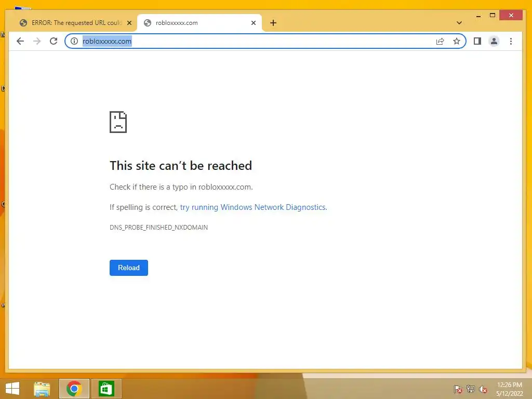Image resolution: width=532 pixels, height=399 pixels.
Task: Click the blue Reload button
Action: click(129, 268)
